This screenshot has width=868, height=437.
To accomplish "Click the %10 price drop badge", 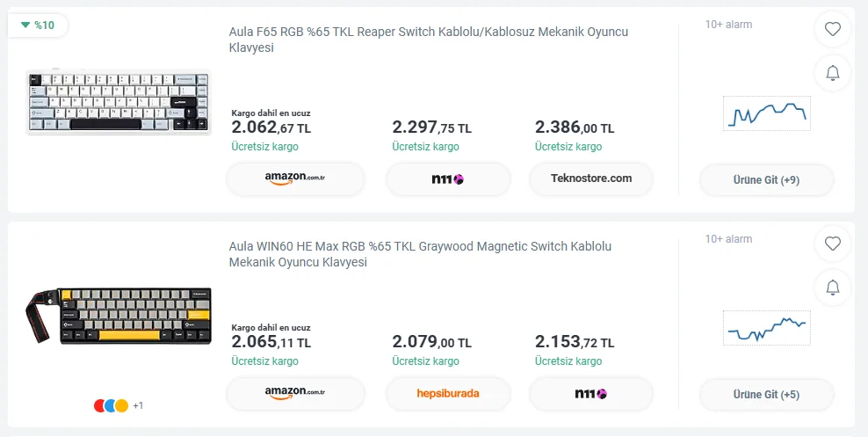I will (x=38, y=25).
